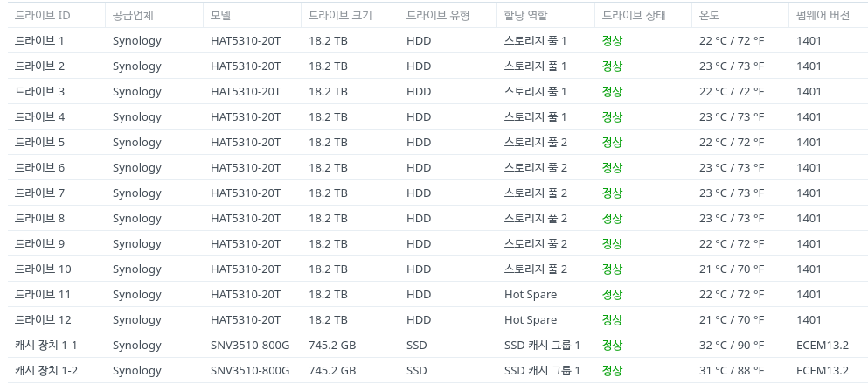Click SSD 캐시 그룹 1 of 캐시 장치 1-2
This screenshot has height=385, width=868.
point(542,371)
